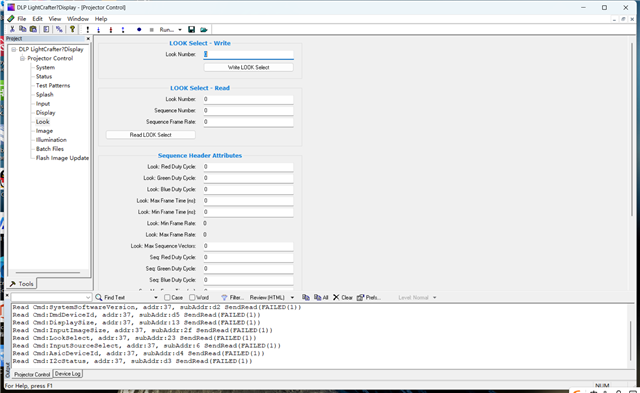Switch to the Device Log tab
The image size is (640, 393).
pyautogui.click(x=68, y=374)
